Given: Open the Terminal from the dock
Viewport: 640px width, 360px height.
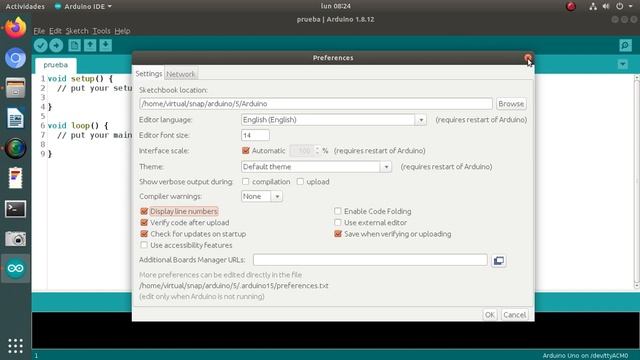Looking at the screenshot, I should point(16,209).
